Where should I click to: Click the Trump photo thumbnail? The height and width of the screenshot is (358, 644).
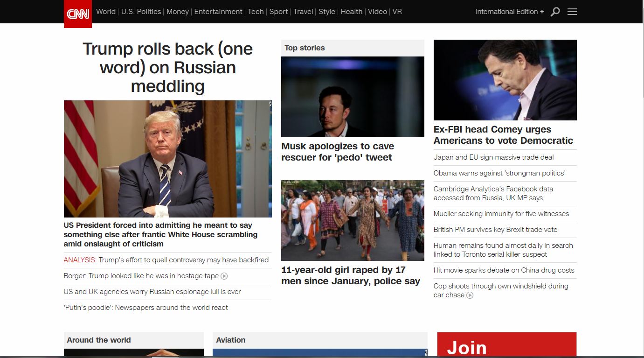click(x=167, y=159)
